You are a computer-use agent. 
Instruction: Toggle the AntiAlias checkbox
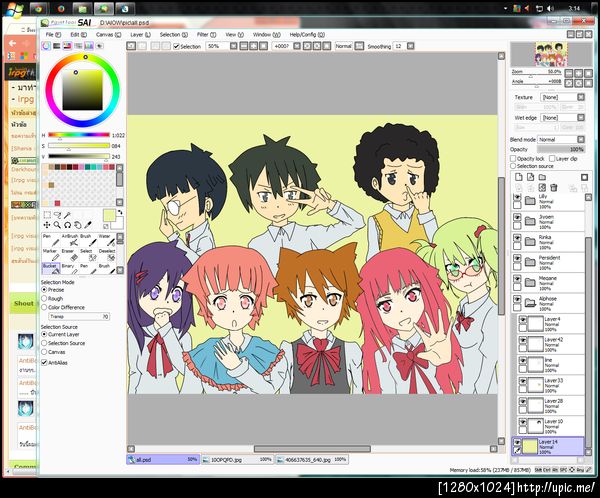click(44, 362)
